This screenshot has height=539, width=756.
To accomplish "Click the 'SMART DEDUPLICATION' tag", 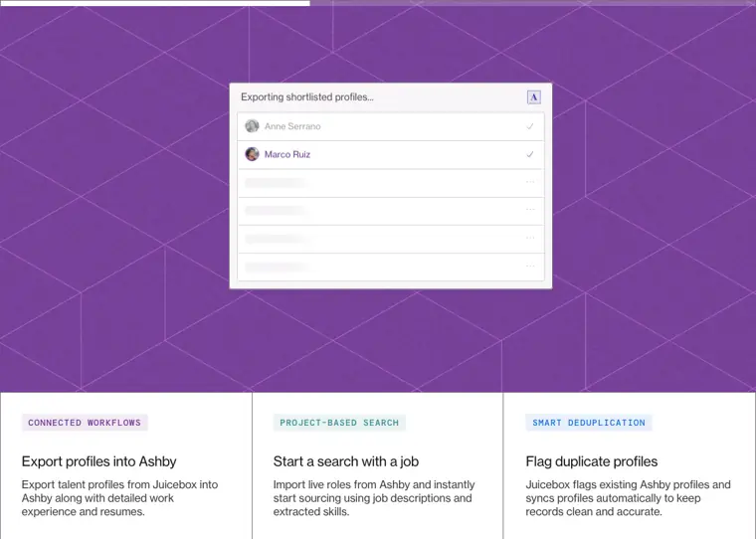I will [589, 423].
